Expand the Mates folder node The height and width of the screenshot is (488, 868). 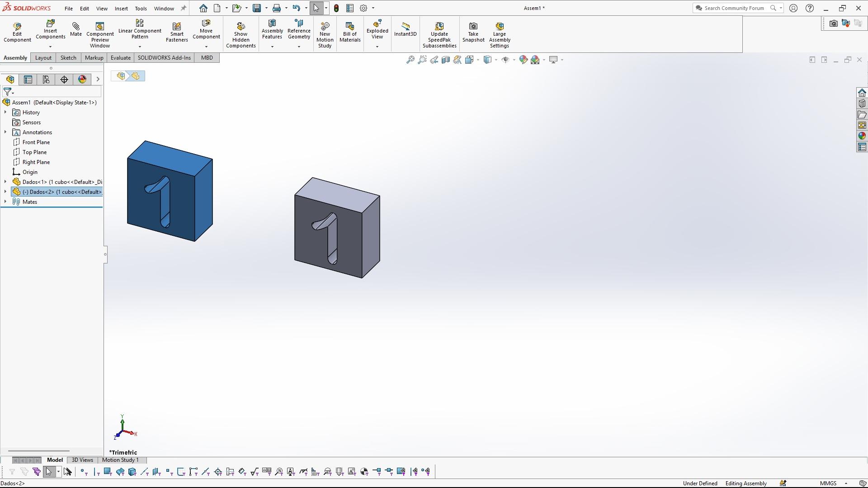coord(5,202)
